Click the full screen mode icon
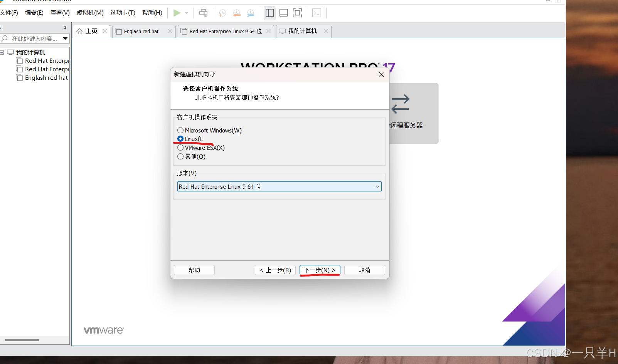The image size is (618, 364). pyautogui.click(x=297, y=13)
